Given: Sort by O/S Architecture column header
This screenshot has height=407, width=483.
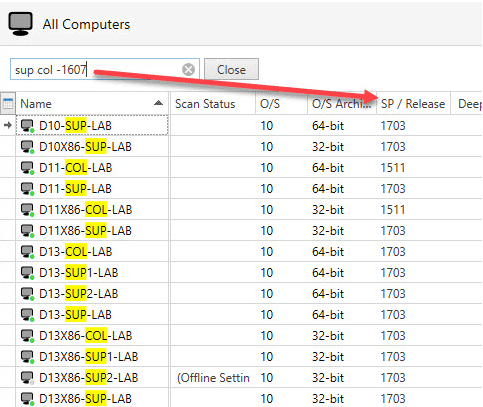Looking at the screenshot, I should (342, 104).
